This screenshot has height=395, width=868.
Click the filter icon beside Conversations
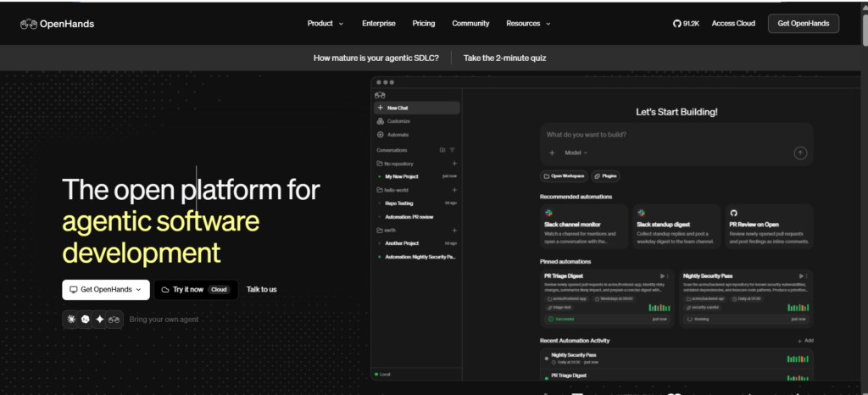tap(452, 150)
